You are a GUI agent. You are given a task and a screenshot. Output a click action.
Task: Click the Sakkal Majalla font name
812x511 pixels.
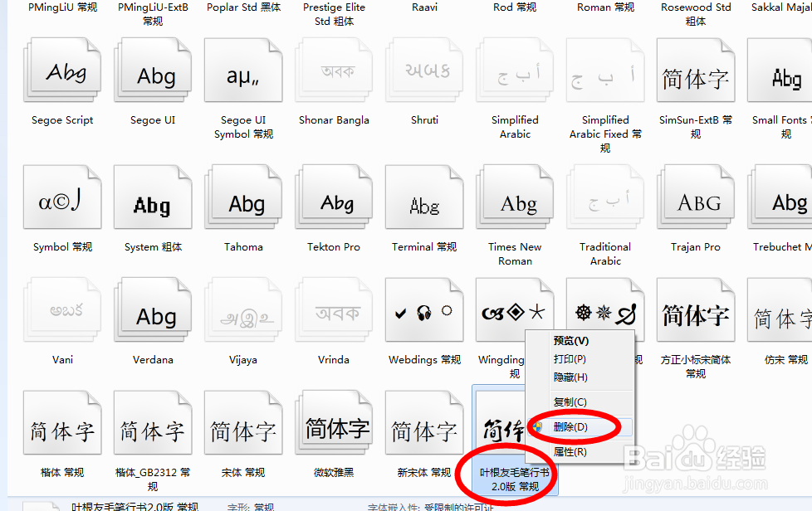tap(781, 7)
